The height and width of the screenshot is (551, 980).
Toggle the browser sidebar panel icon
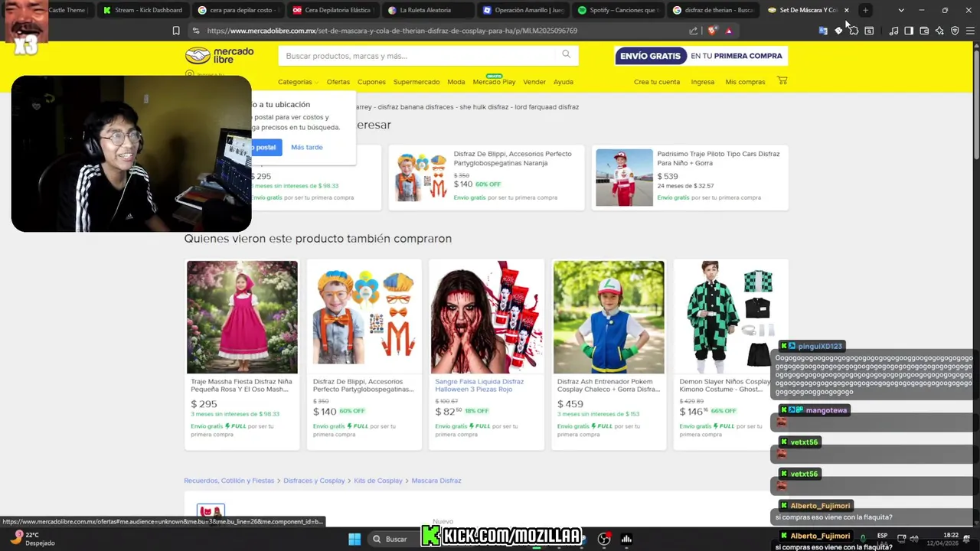click(909, 31)
